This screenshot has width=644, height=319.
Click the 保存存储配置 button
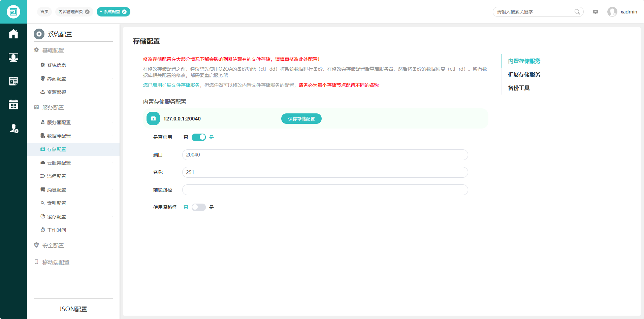(x=301, y=118)
